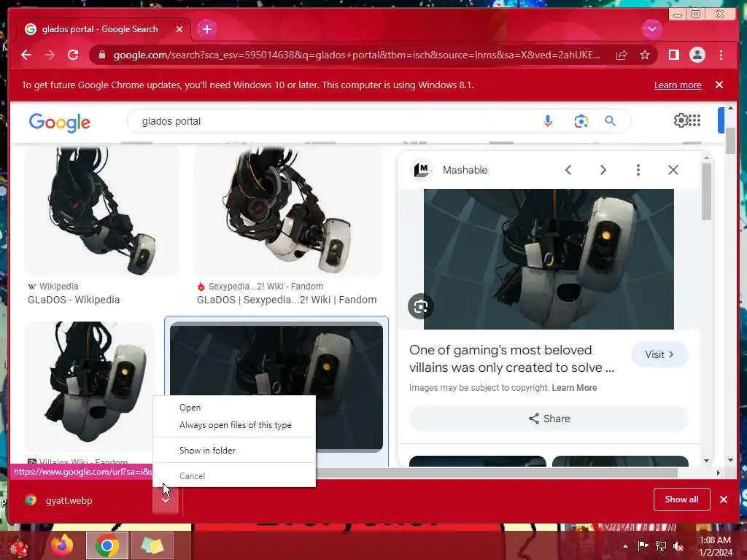Image resolution: width=747 pixels, height=560 pixels.
Task: Click GLaDOS | Sexypedia...2! Wiki | Fandom link
Action: click(x=287, y=300)
